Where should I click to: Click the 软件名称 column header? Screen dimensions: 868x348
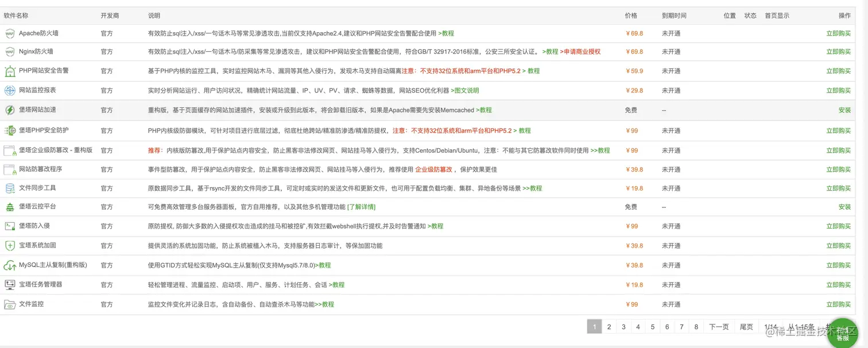[x=16, y=16]
